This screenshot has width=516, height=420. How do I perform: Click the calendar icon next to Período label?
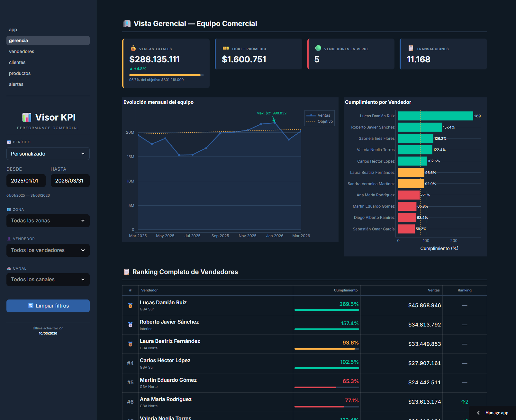(x=9, y=142)
